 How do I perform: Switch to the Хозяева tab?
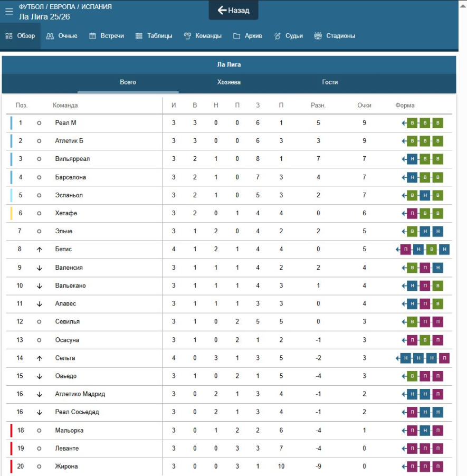pos(229,82)
